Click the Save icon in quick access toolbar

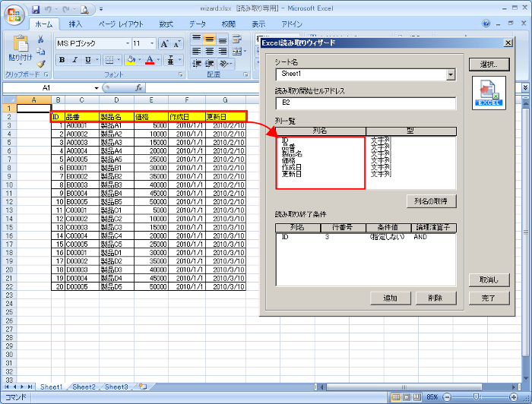pos(36,9)
